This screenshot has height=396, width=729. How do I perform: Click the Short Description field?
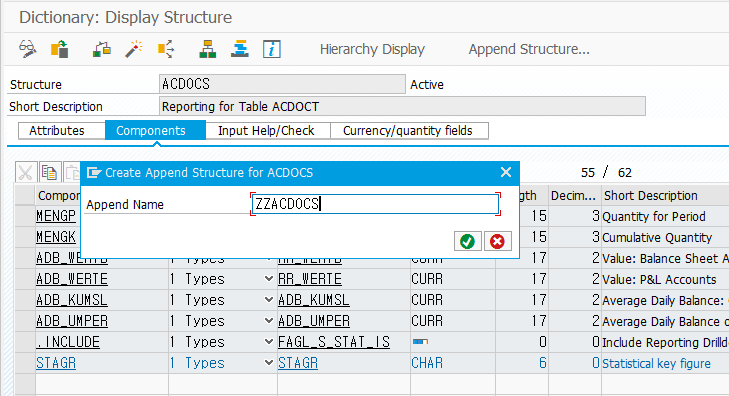(x=402, y=106)
